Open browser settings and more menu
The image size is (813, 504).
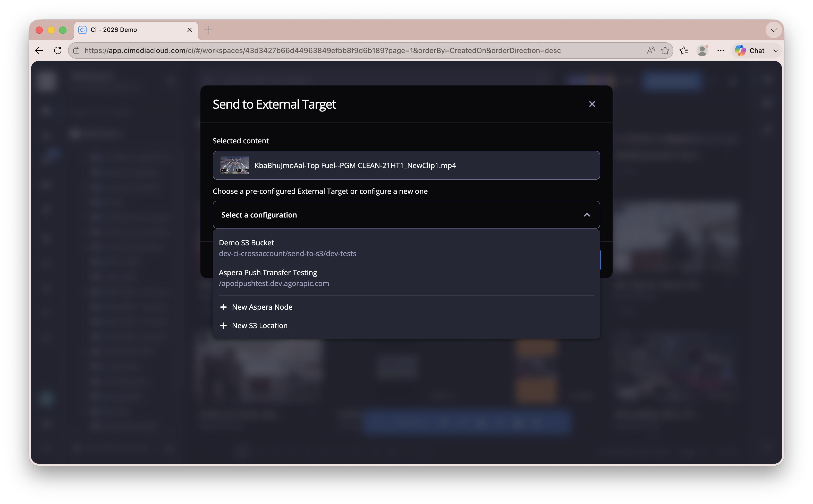coord(720,51)
